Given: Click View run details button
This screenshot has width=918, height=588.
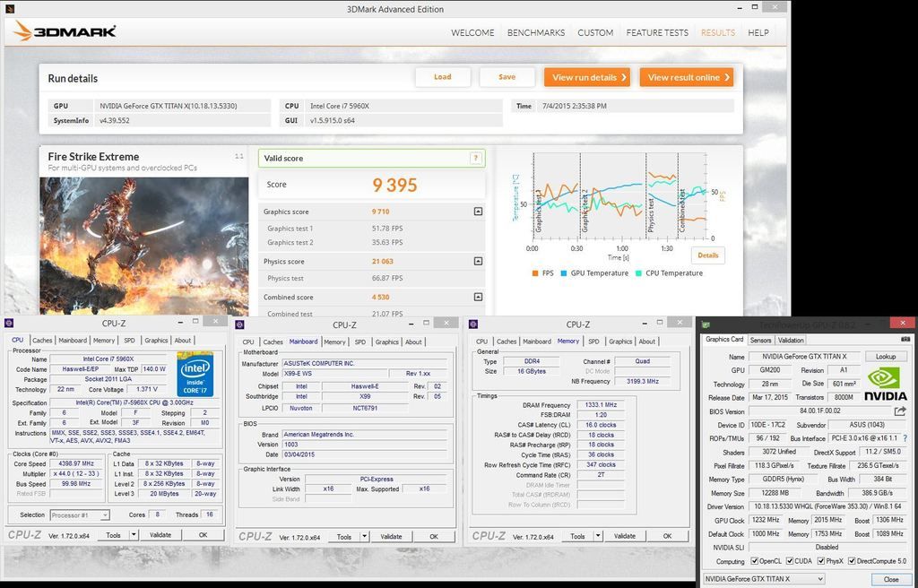Looking at the screenshot, I should point(587,77).
